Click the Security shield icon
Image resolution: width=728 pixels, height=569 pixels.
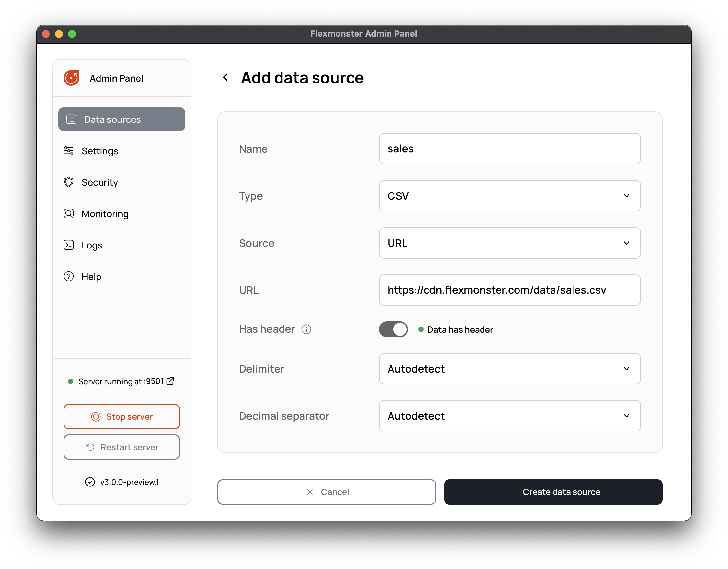pos(69,182)
